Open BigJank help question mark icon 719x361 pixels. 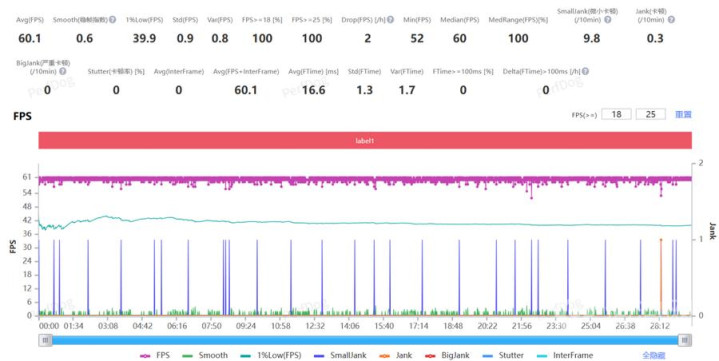[x=63, y=72]
